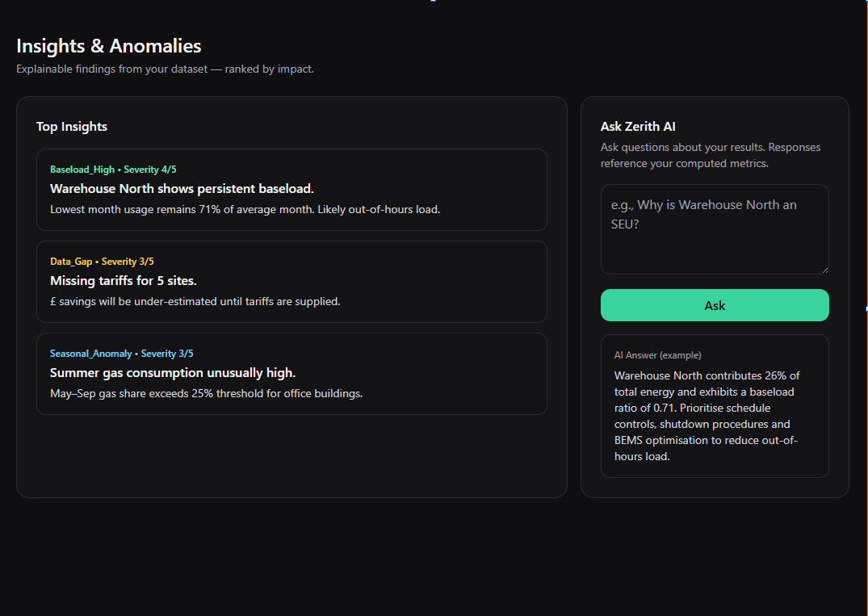Screen dimensions: 868x616
Task: Click the 'Baseload_High • Severity 4/5' label
Action: tap(113, 170)
